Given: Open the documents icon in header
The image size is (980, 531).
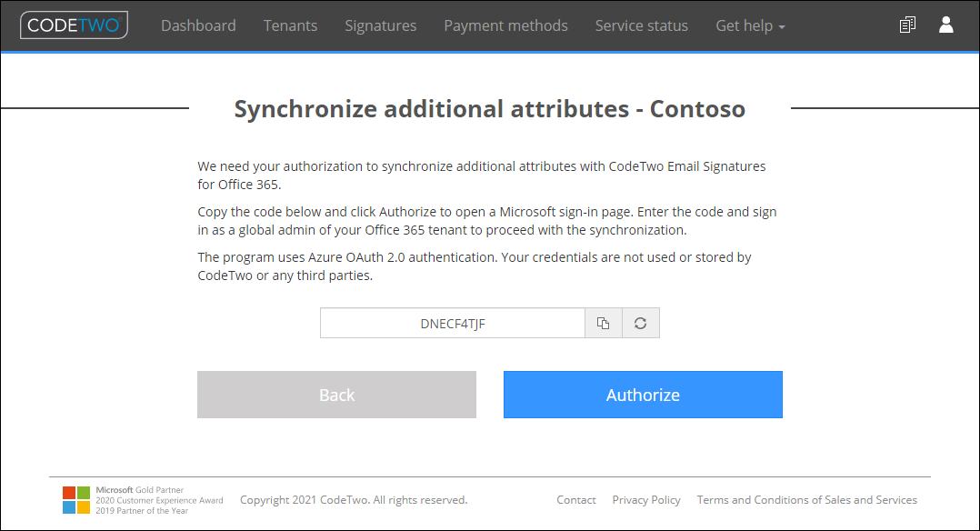Looking at the screenshot, I should click(907, 25).
